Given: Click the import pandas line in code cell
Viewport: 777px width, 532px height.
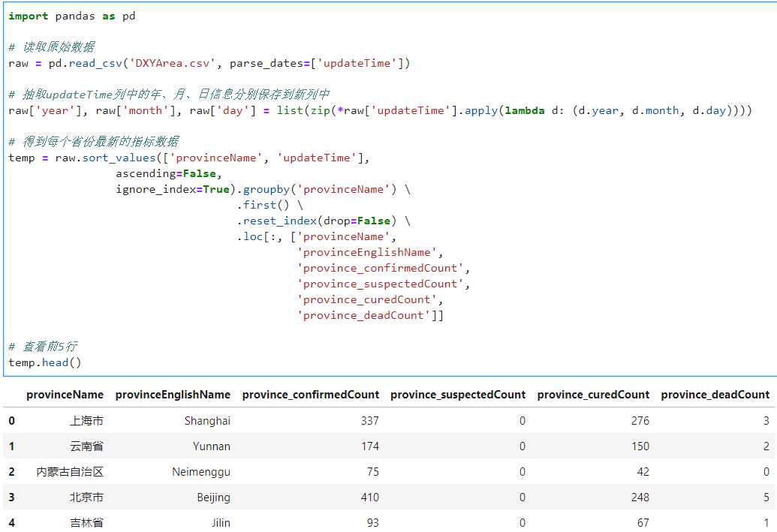Looking at the screenshot, I should 72,16.
